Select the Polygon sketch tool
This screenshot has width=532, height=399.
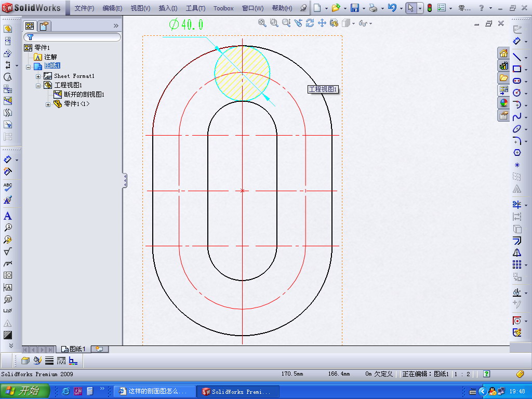(x=517, y=153)
